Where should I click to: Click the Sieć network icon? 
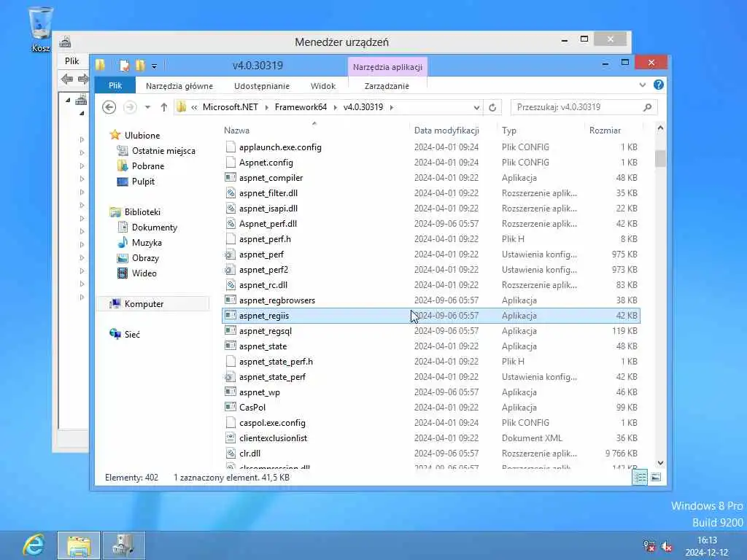(x=115, y=334)
